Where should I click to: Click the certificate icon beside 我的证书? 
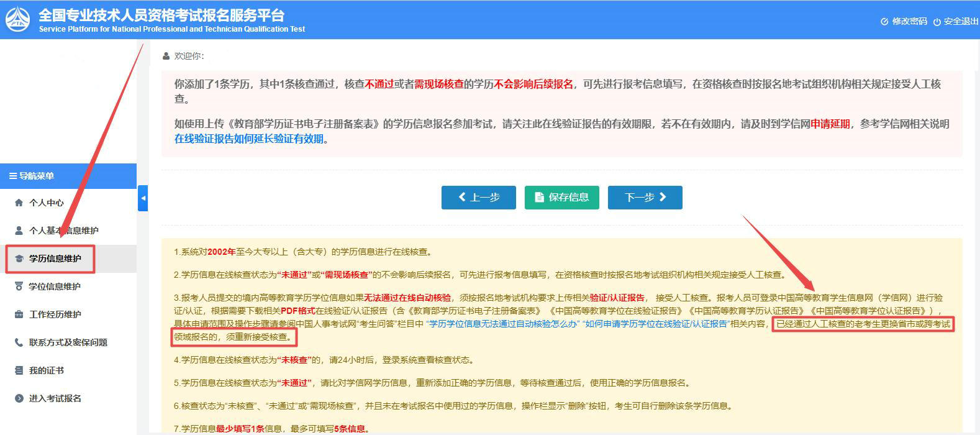(19, 370)
